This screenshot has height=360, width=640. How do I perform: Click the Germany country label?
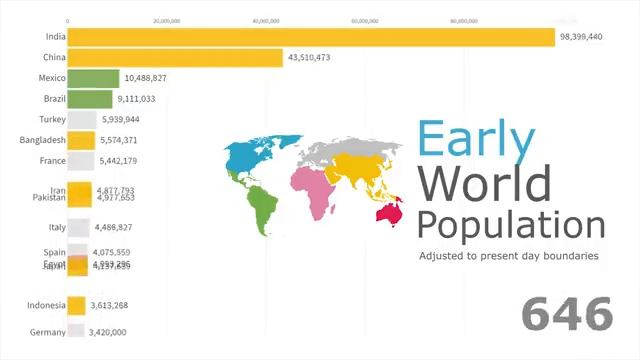click(x=48, y=332)
